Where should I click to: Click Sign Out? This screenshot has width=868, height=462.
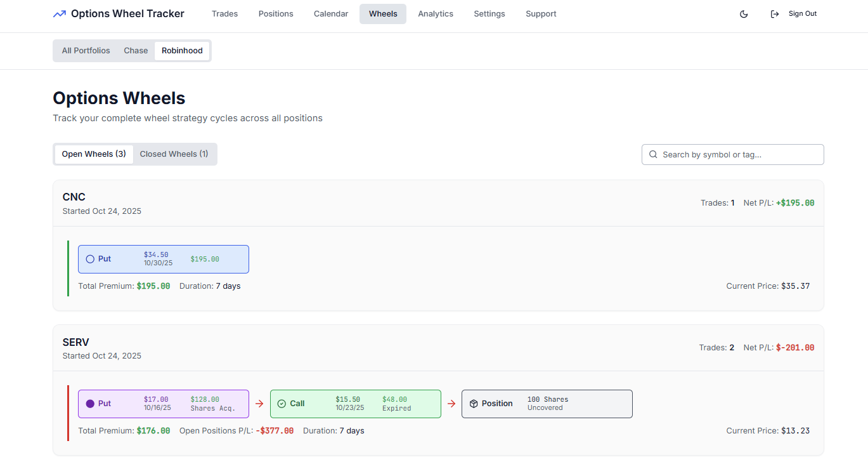(x=801, y=13)
